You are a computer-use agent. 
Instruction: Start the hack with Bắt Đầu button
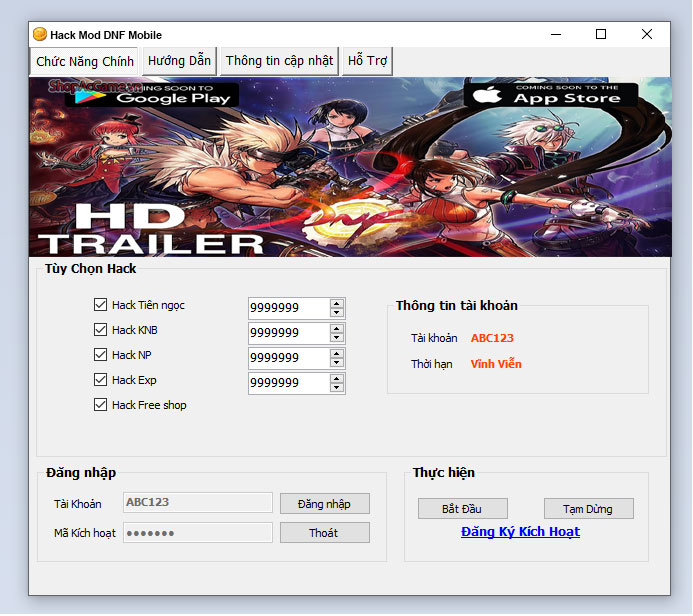click(462, 509)
